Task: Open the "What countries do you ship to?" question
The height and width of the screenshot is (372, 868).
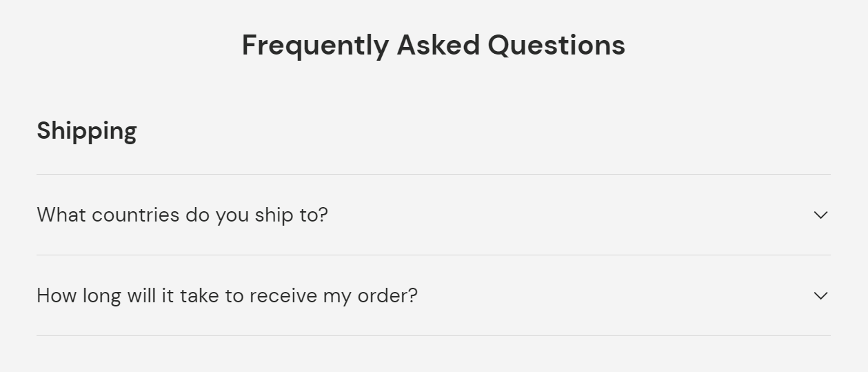Action: tap(182, 215)
